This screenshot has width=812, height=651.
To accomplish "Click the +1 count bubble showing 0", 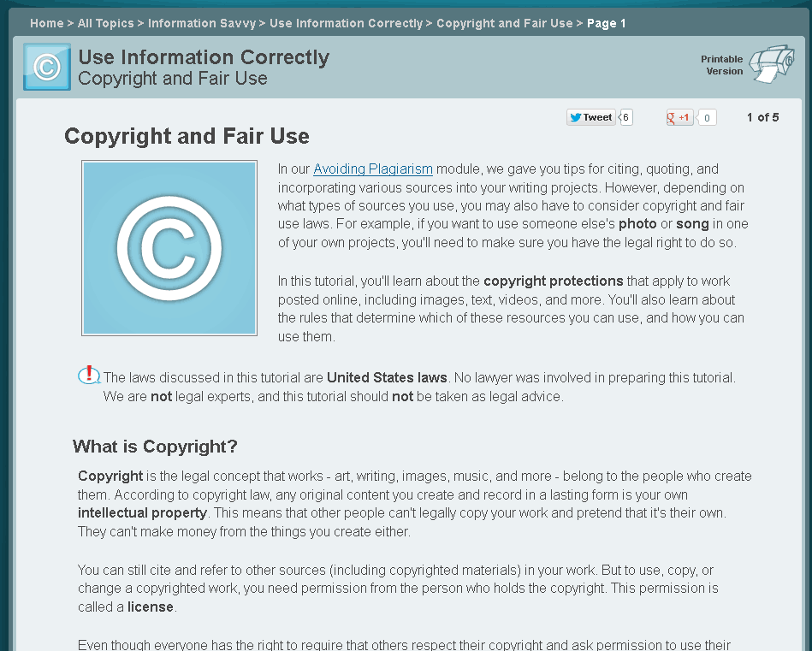I will 707,117.
